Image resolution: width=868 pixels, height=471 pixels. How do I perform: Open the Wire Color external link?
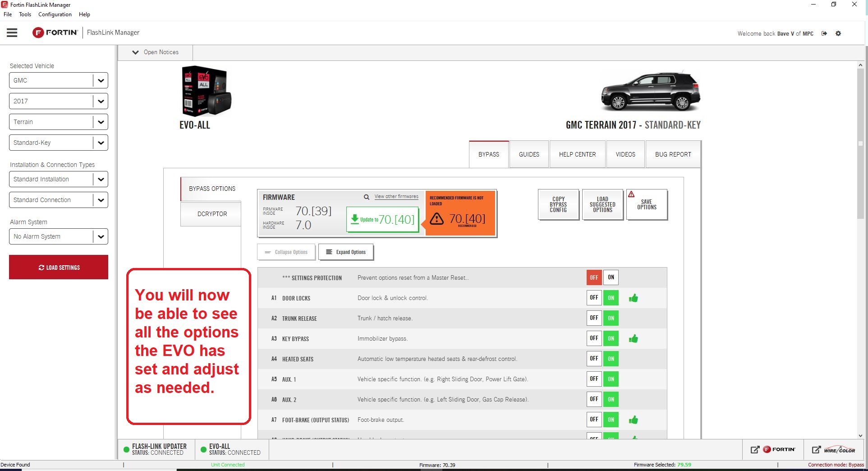point(834,449)
